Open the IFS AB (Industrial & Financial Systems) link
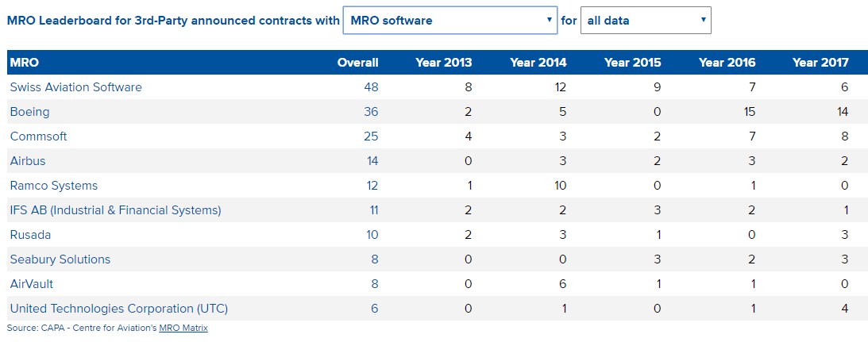Image resolution: width=868 pixels, height=342 pixels. 116,210
